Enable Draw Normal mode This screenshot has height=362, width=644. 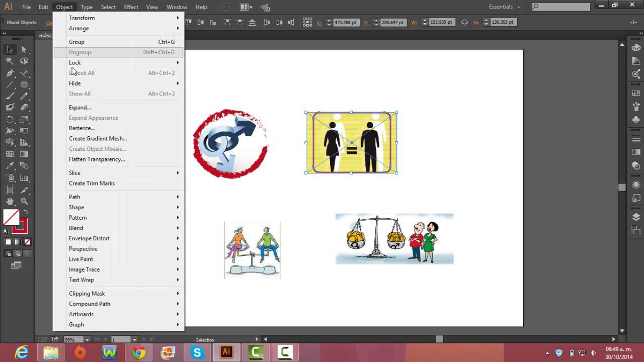[x=8, y=253]
